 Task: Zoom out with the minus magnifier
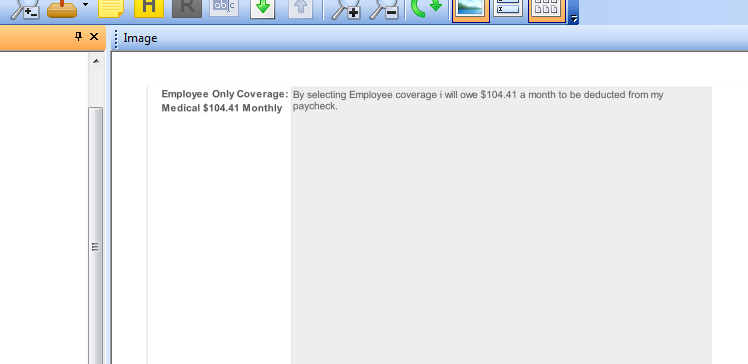[384, 9]
